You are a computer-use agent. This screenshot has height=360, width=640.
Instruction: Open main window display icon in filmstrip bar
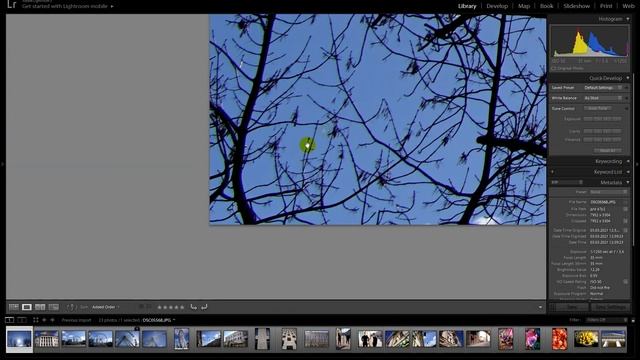pyautogui.click(x=9, y=320)
